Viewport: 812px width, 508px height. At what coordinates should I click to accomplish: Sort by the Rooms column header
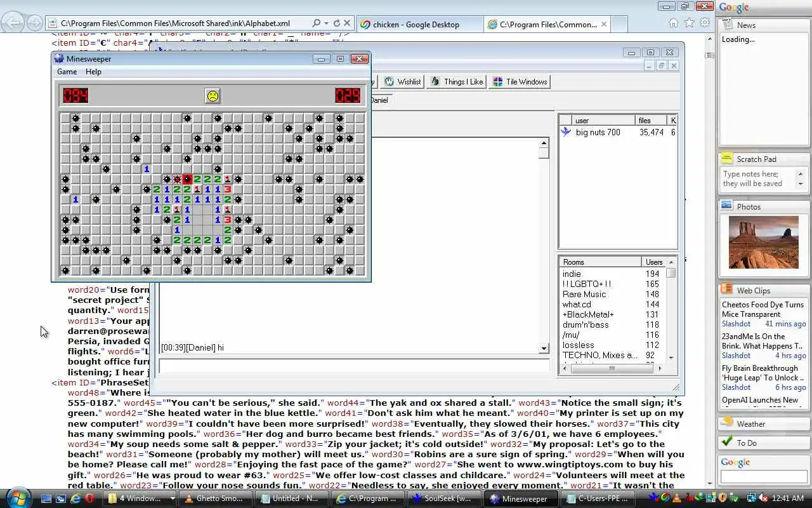pos(600,262)
